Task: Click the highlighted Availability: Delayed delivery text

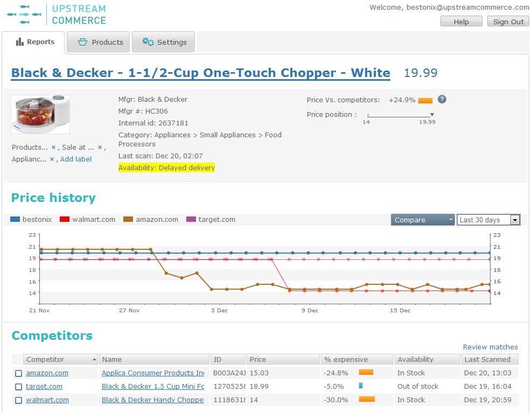Action: click(166, 167)
